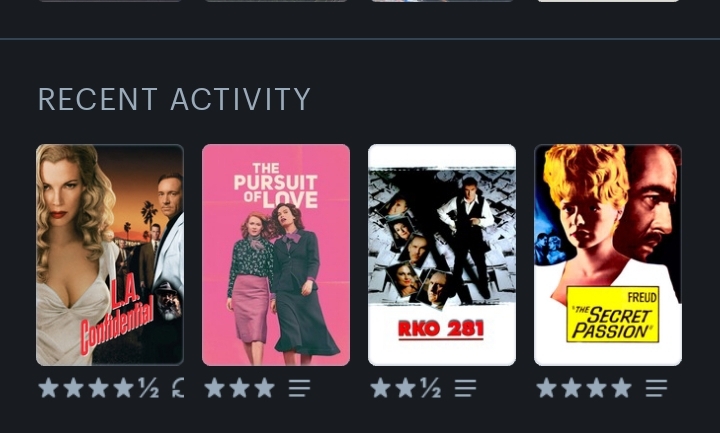This screenshot has width=720, height=433.
Task: Open The Pursuit of Love poster
Action: (276, 255)
